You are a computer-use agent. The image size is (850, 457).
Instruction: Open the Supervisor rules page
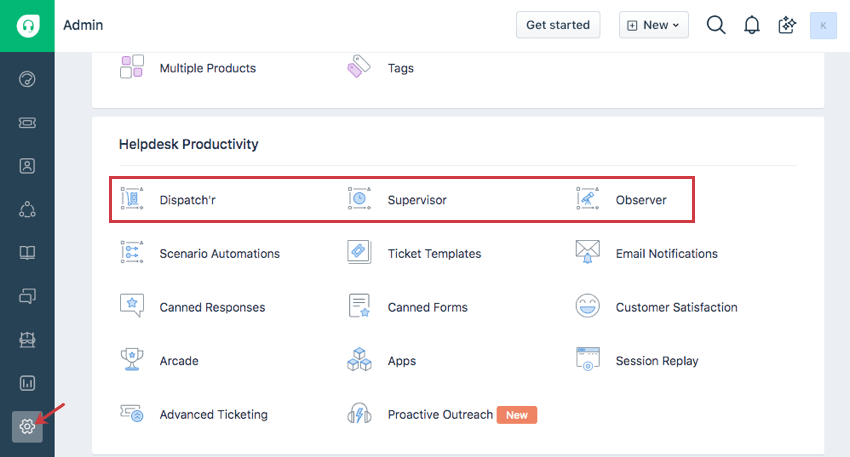click(416, 200)
